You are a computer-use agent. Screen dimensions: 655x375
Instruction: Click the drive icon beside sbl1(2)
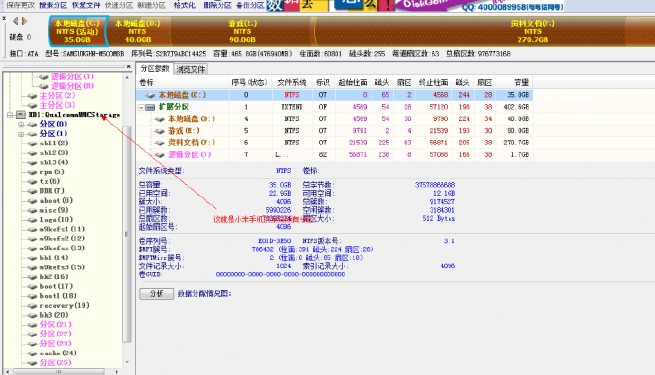pyautogui.click(x=32, y=143)
